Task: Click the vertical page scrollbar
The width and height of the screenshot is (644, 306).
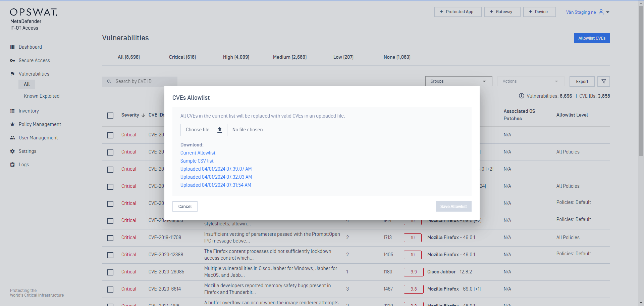Action: click(x=641, y=81)
